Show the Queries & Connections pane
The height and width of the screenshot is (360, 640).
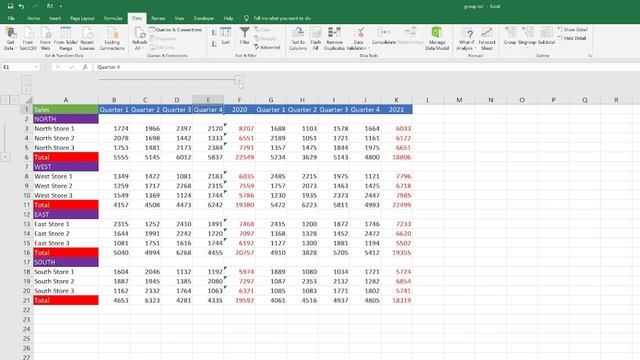176,30
